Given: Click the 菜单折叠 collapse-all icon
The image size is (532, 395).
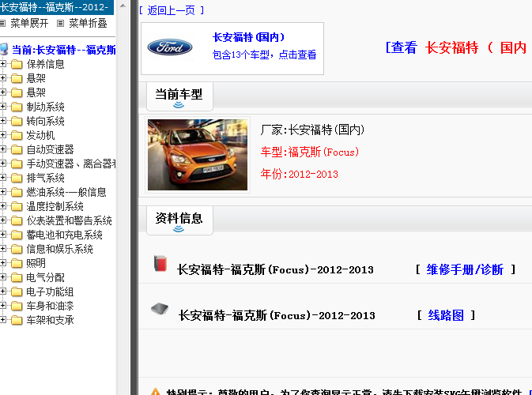Looking at the screenshot, I should pyautogui.click(x=60, y=24).
